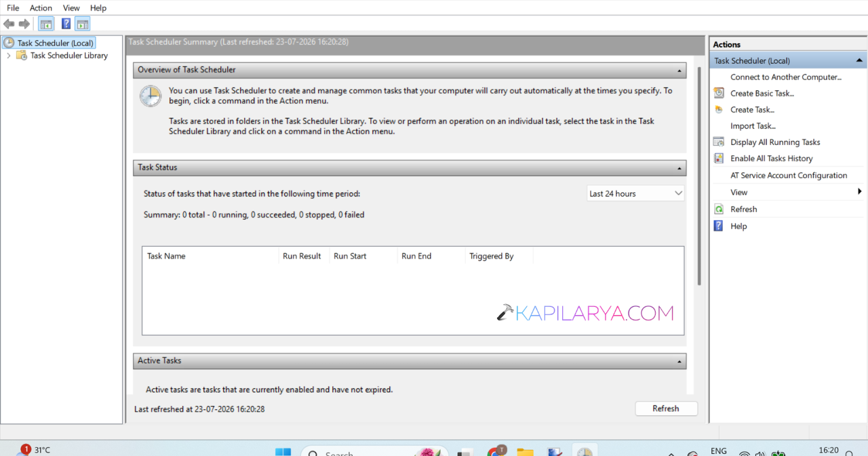
Task: Sort by the Task Name column header
Action: point(210,256)
